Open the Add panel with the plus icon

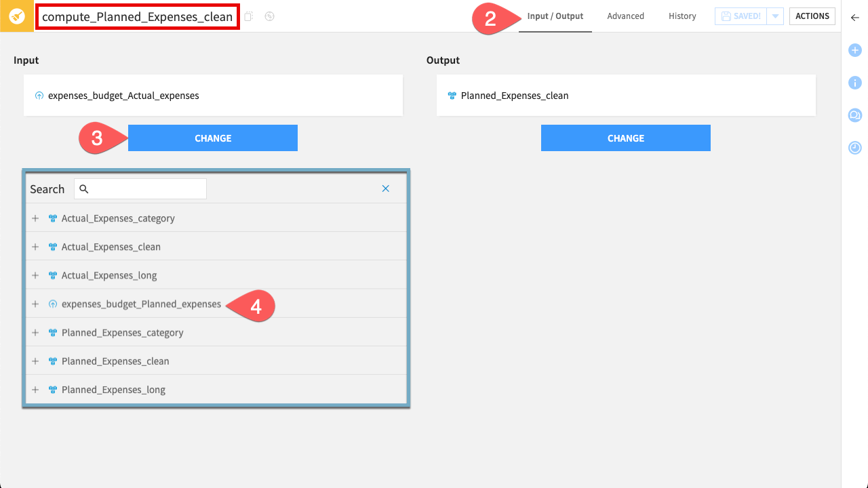coord(855,50)
